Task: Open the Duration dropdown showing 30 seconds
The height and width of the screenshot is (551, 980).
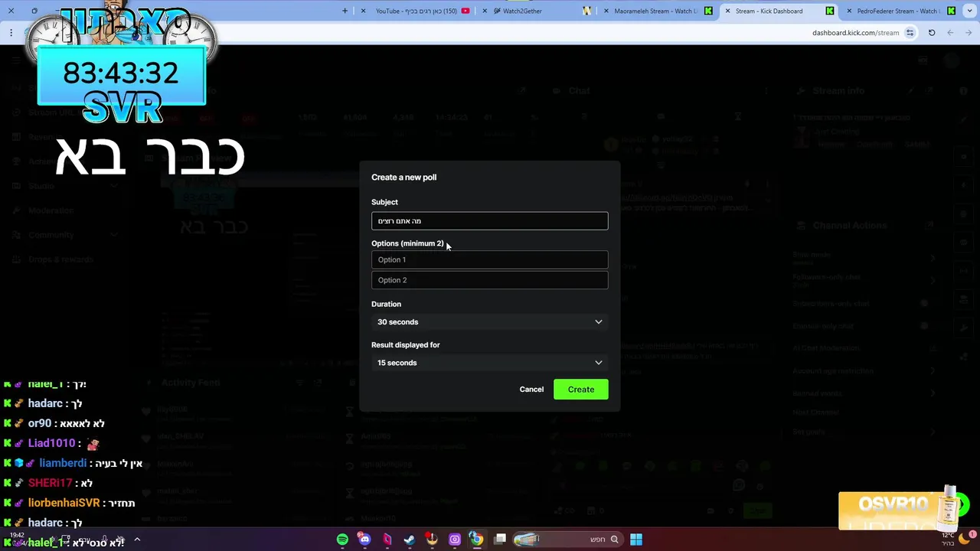Action: [489, 322]
